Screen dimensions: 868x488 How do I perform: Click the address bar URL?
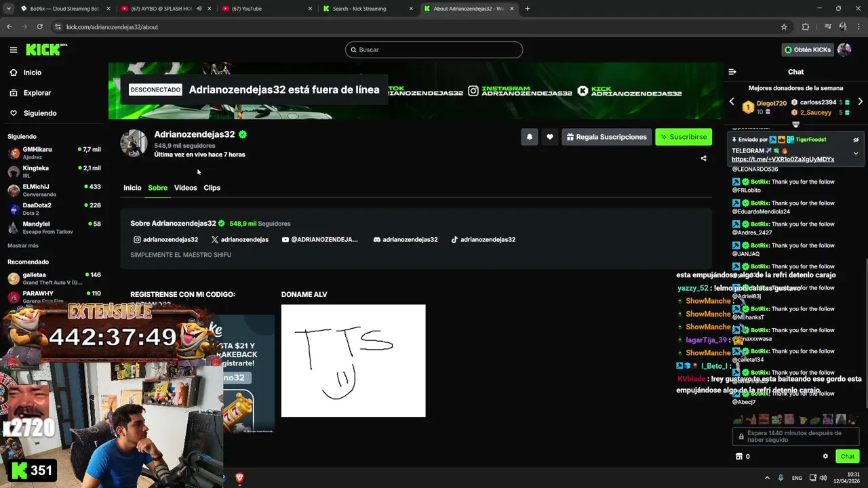(x=113, y=27)
